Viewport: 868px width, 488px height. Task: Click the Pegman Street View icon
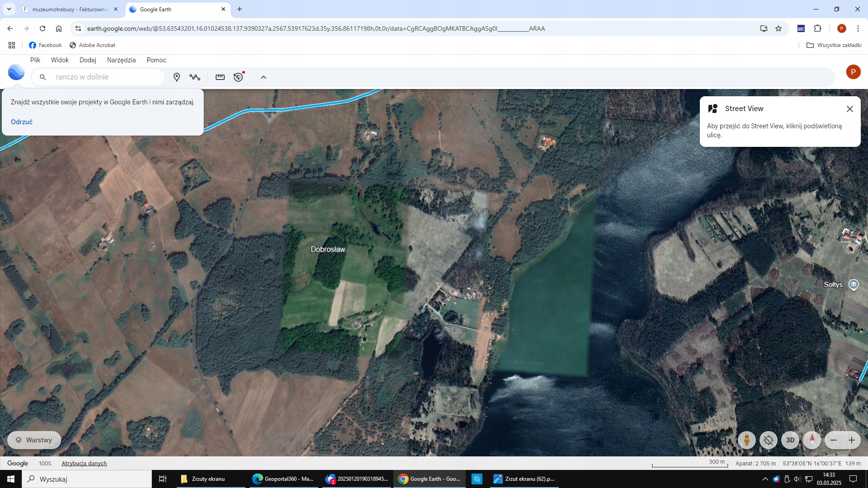pyautogui.click(x=747, y=440)
